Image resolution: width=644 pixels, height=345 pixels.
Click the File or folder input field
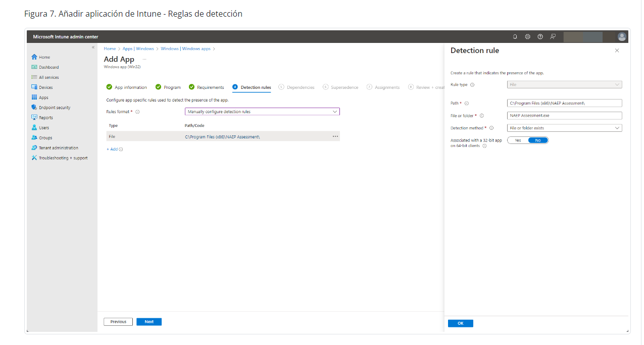click(564, 116)
